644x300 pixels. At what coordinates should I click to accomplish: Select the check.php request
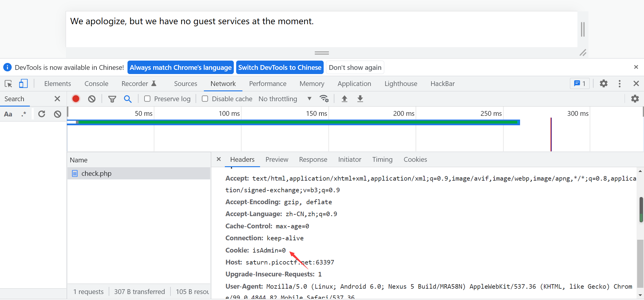(x=96, y=173)
